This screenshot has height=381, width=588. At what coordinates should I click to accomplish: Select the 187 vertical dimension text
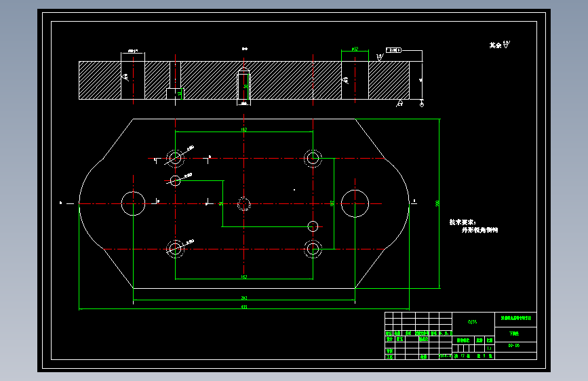click(332, 203)
